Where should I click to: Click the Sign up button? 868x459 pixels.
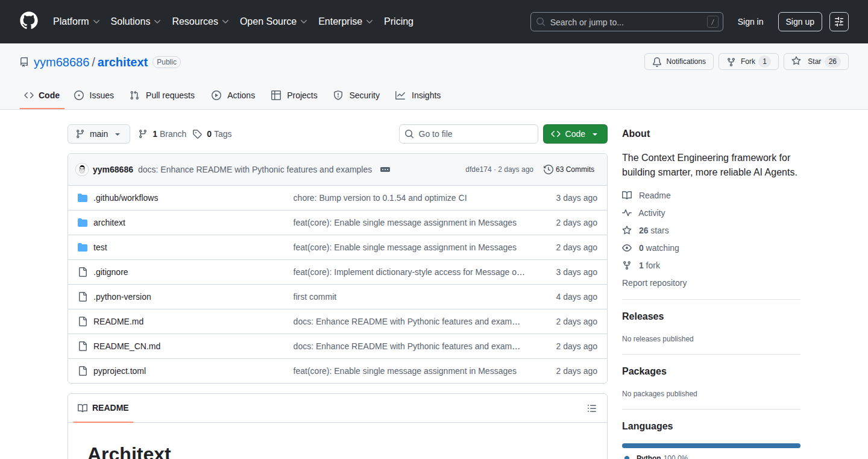[x=800, y=22]
